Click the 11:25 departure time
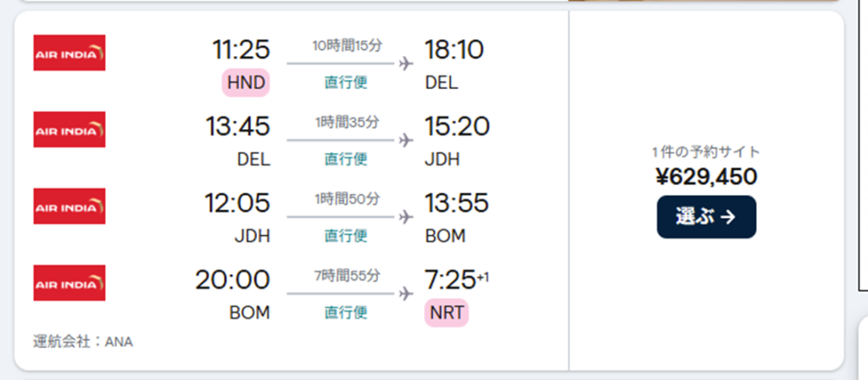This screenshot has height=380, width=868. pos(241,50)
